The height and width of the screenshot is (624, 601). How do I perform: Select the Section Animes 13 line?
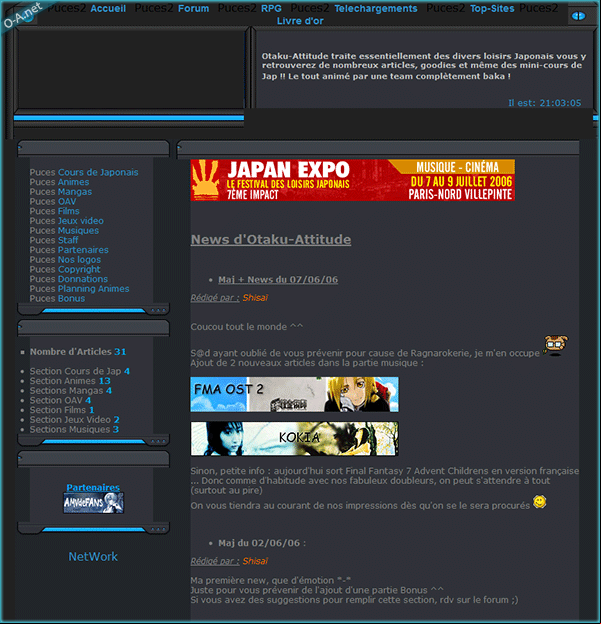[70, 381]
